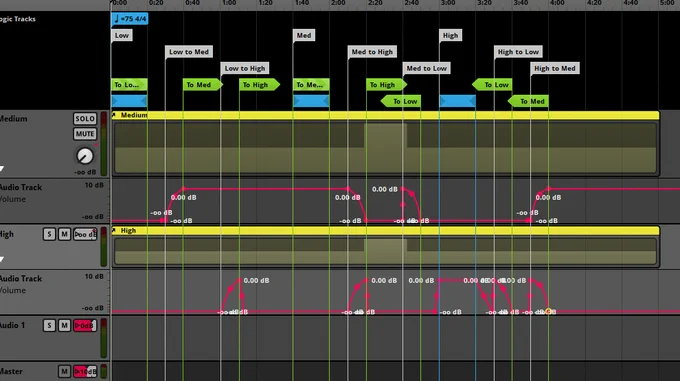Image resolution: width=680 pixels, height=381 pixels.
Task: Click the green To Lo... transition arrow
Action: (x=129, y=85)
